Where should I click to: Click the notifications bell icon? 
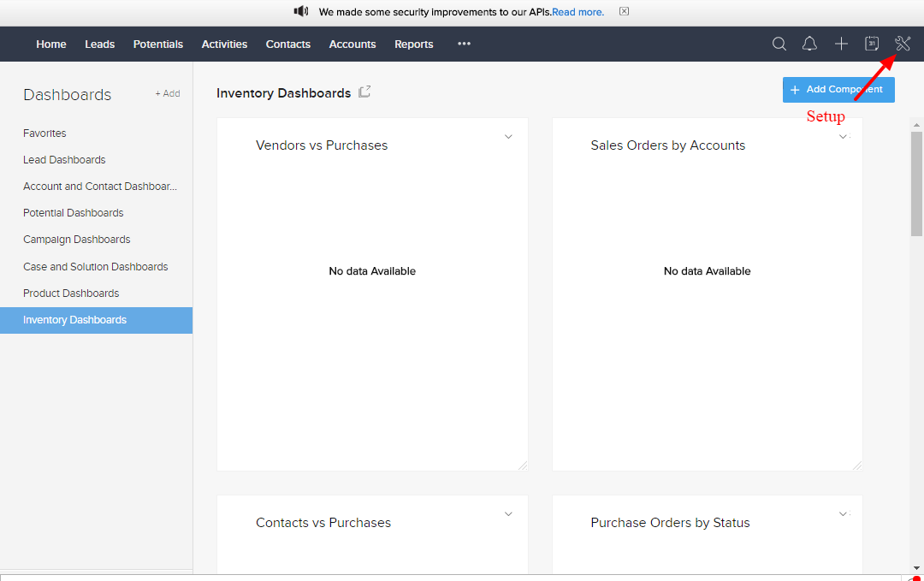(x=809, y=44)
